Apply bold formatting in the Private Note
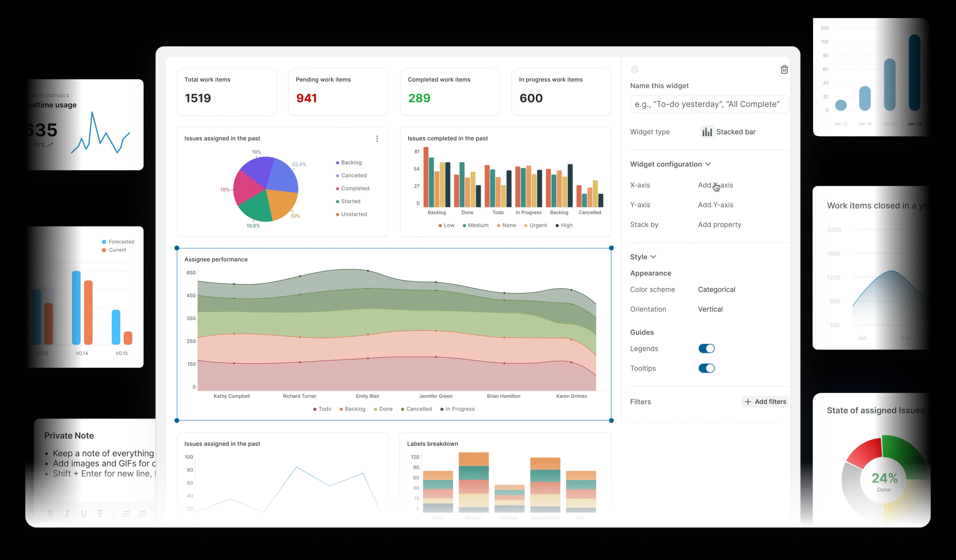The width and height of the screenshot is (956, 560). click(x=51, y=513)
